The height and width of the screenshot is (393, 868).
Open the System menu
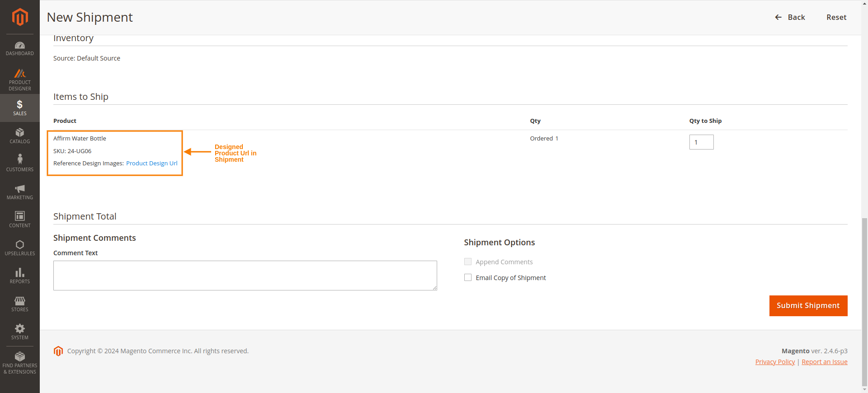point(20,332)
